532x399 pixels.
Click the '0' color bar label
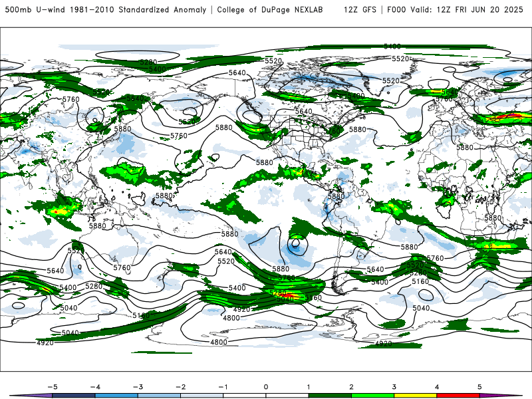pyautogui.click(x=266, y=387)
